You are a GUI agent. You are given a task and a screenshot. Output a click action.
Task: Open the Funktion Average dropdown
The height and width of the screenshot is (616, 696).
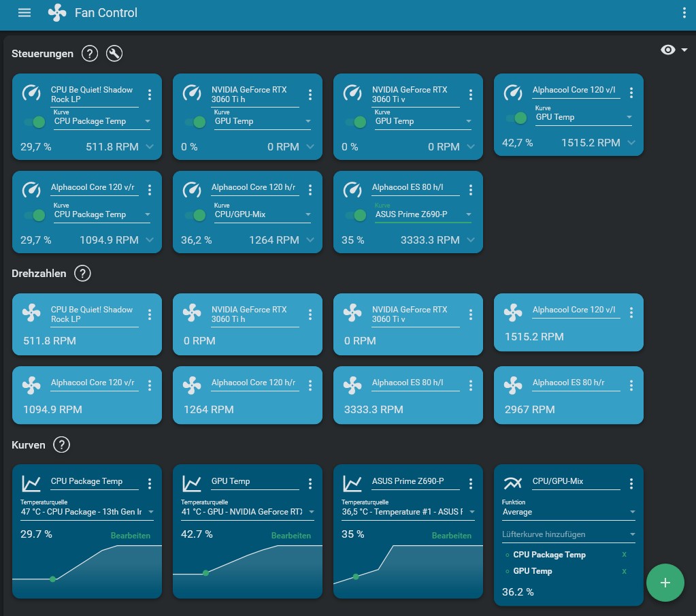click(x=569, y=512)
